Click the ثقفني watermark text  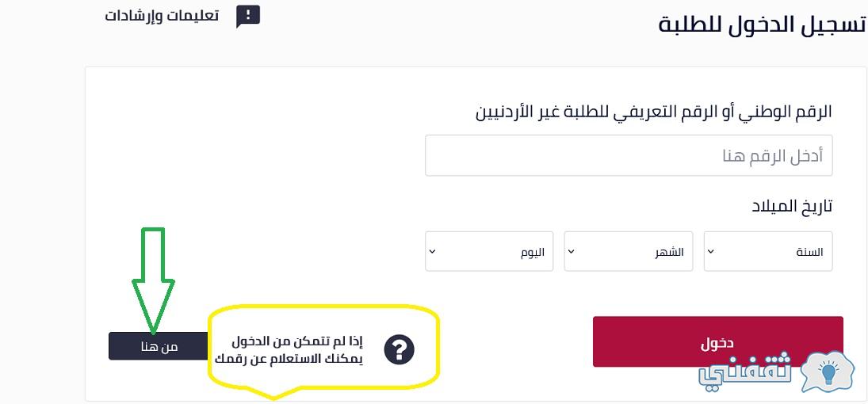point(748,372)
